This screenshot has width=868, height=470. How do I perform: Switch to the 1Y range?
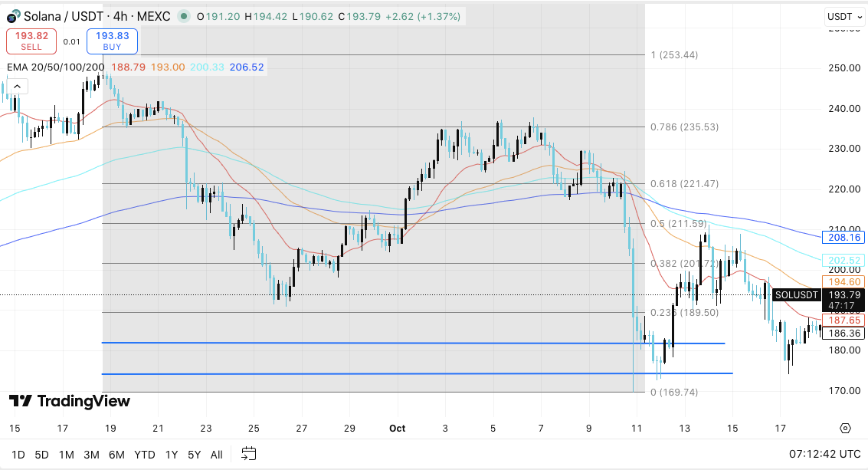172,455
